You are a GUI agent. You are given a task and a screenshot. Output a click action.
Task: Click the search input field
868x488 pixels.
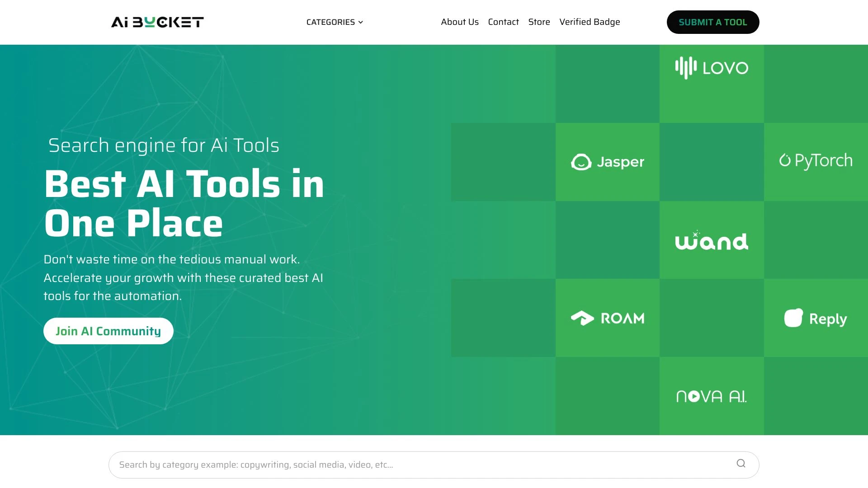(x=434, y=464)
